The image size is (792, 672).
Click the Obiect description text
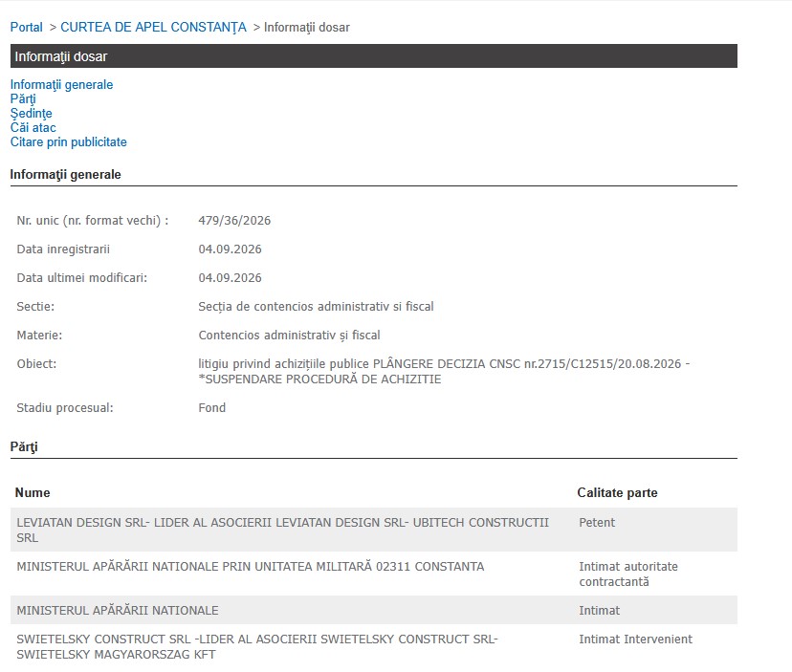(x=444, y=372)
